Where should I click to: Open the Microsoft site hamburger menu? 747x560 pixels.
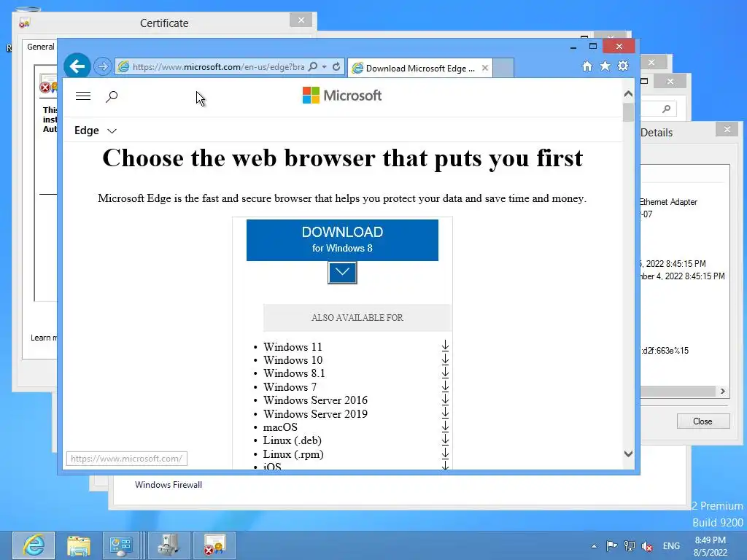(83, 96)
